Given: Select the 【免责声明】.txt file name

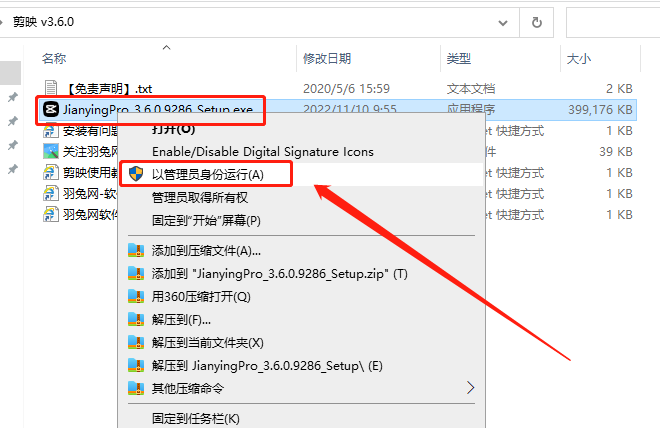Looking at the screenshot, I should click(109, 89).
